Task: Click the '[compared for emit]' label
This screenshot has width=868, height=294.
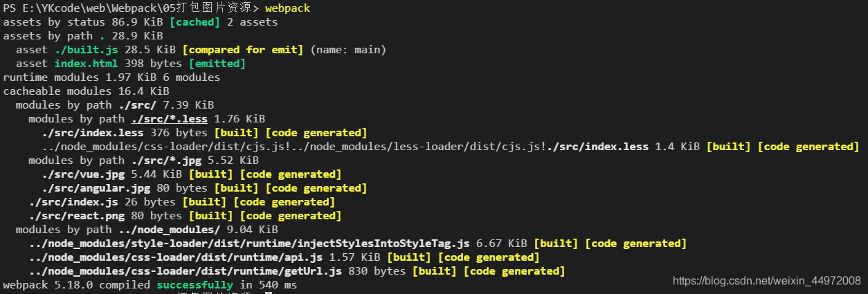Action: click(x=243, y=50)
